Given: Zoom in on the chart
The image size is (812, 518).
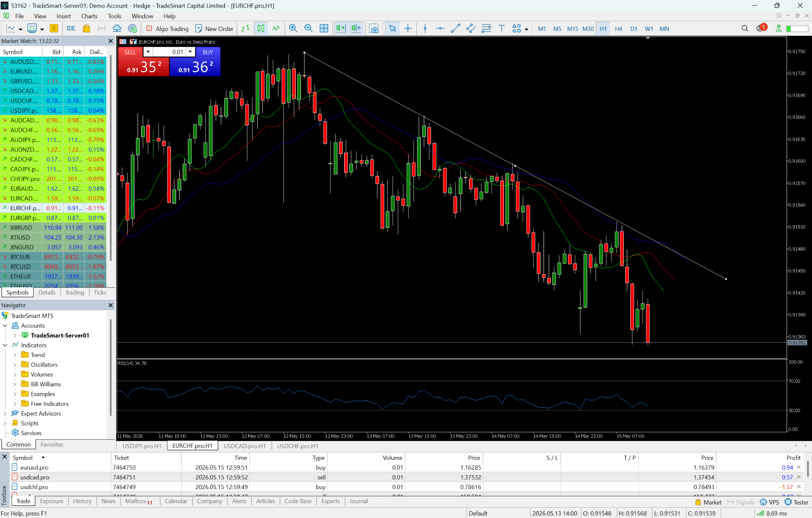Looking at the screenshot, I should 293,29.
